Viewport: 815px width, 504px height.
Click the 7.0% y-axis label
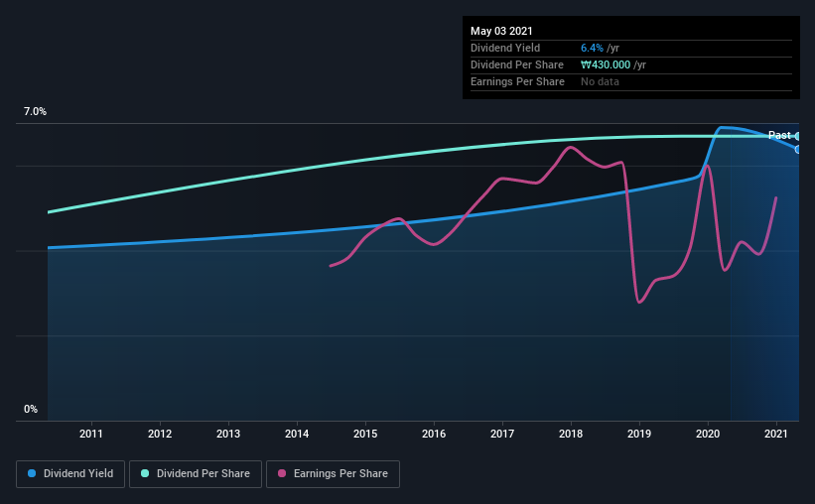[35, 112]
